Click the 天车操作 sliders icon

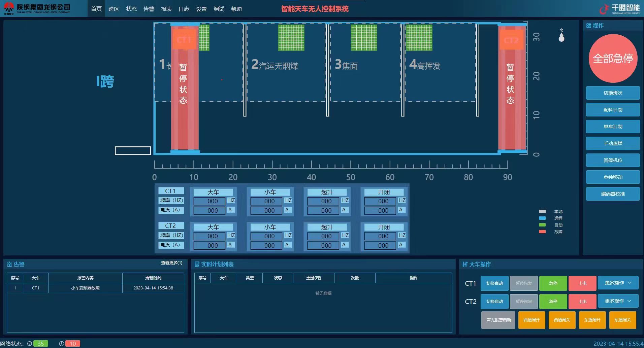tap(465, 264)
